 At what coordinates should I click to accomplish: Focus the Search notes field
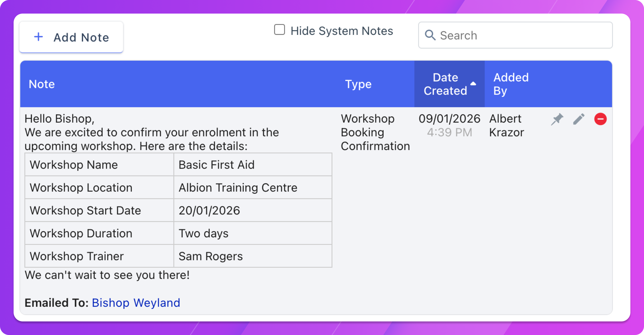click(x=516, y=35)
